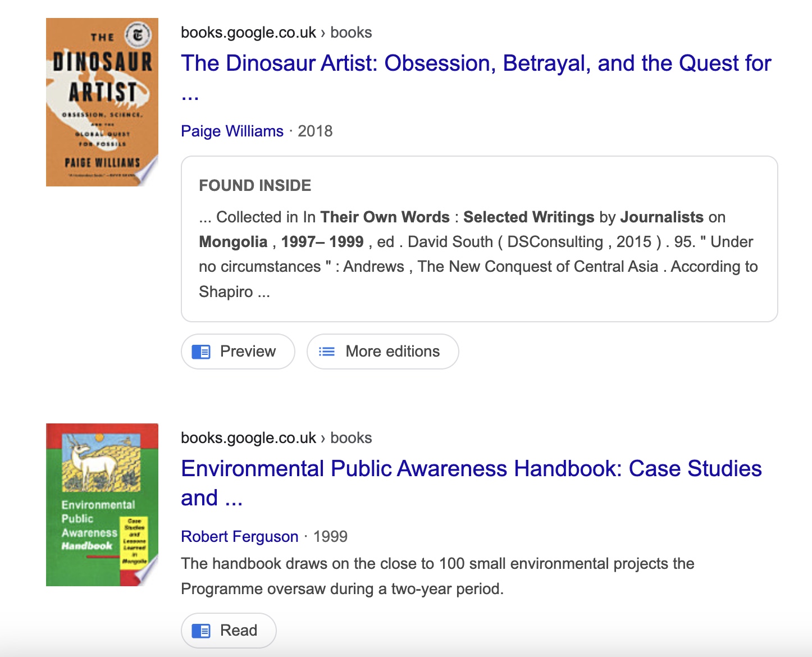Click the FOUND INSIDE heading in the snippet box
Screen dimensions: 812x657
click(255, 186)
